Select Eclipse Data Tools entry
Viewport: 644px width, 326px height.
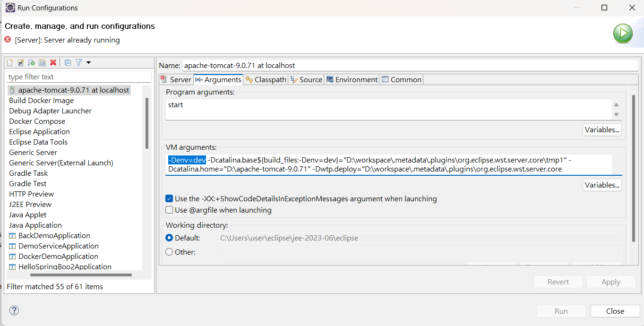pyautogui.click(x=38, y=142)
